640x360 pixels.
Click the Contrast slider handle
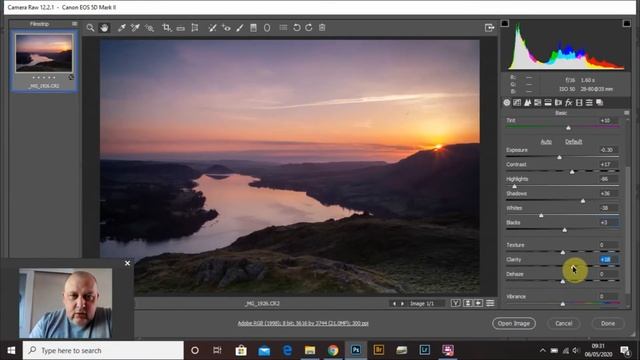[572, 172]
